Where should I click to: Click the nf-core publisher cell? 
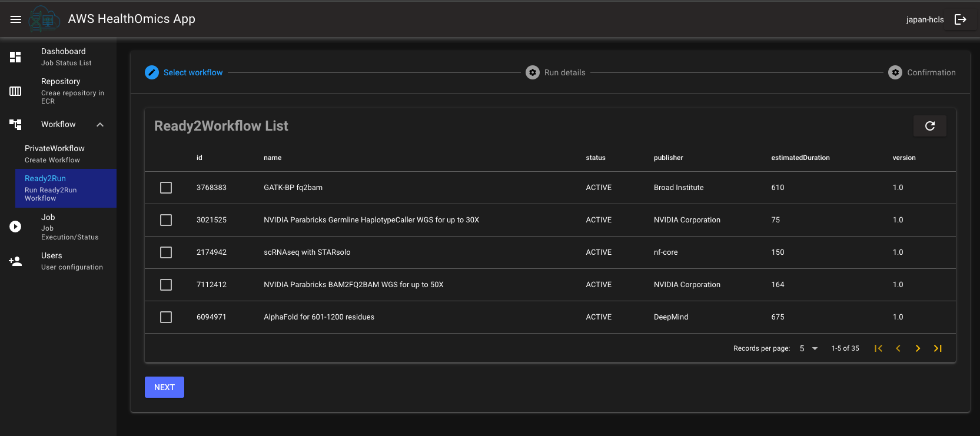point(666,252)
